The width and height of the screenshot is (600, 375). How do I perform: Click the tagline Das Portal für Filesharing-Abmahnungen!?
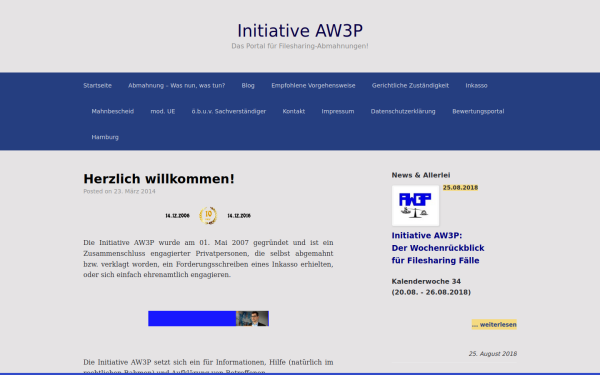[x=300, y=46]
